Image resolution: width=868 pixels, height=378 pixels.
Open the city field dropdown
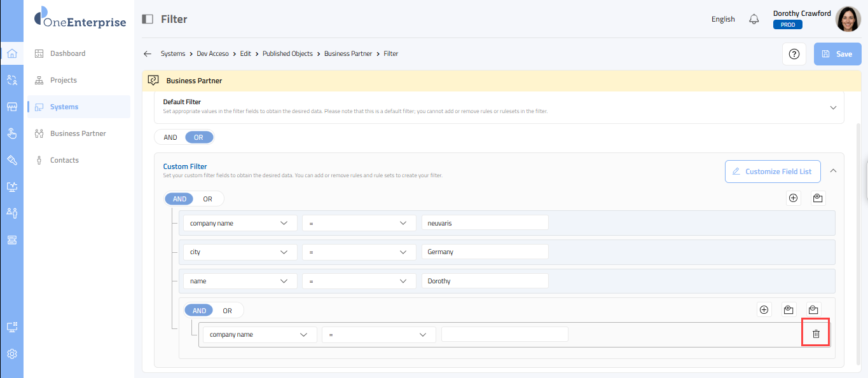point(240,252)
